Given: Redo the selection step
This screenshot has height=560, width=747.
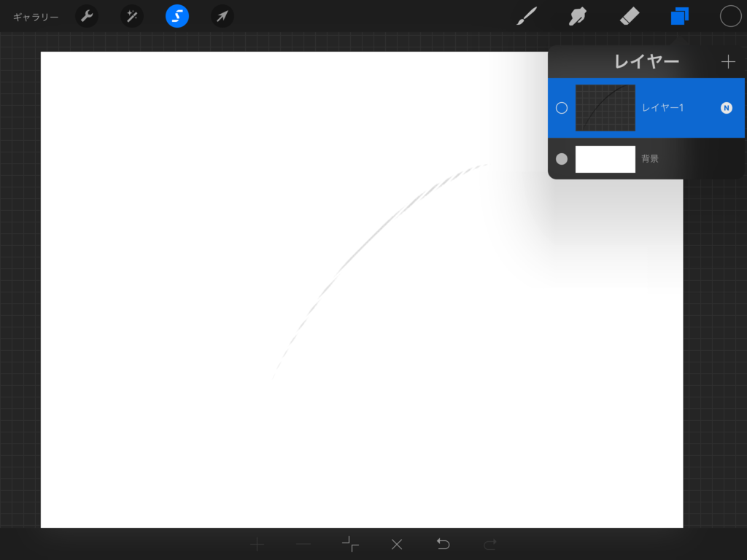Looking at the screenshot, I should [x=489, y=544].
